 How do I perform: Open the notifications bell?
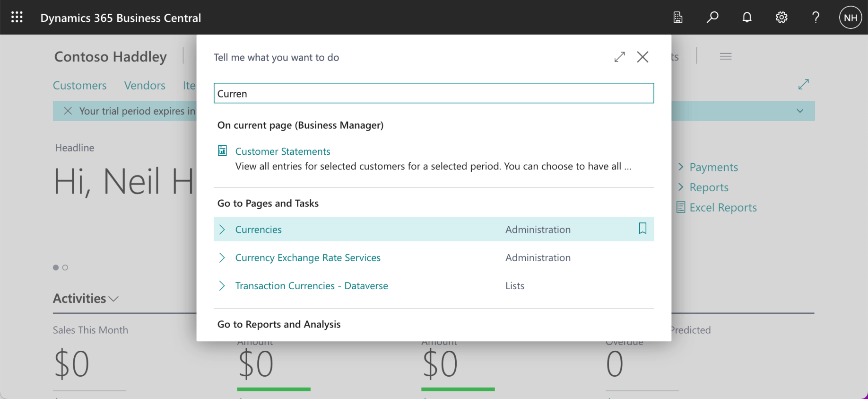[747, 18]
